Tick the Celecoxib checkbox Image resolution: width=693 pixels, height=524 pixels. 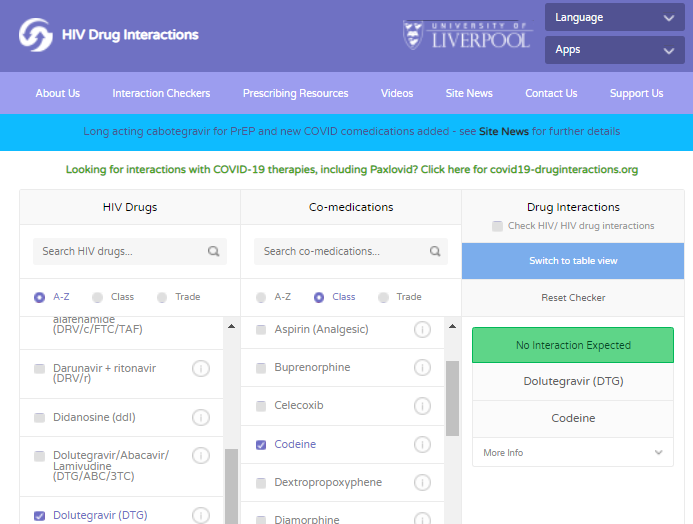261,406
